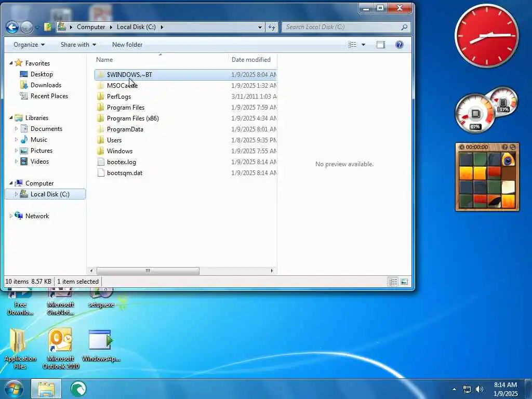The width and height of the screenshot is (532, 399).
Task: Open the Organize menu
Action: coord(29,45)
